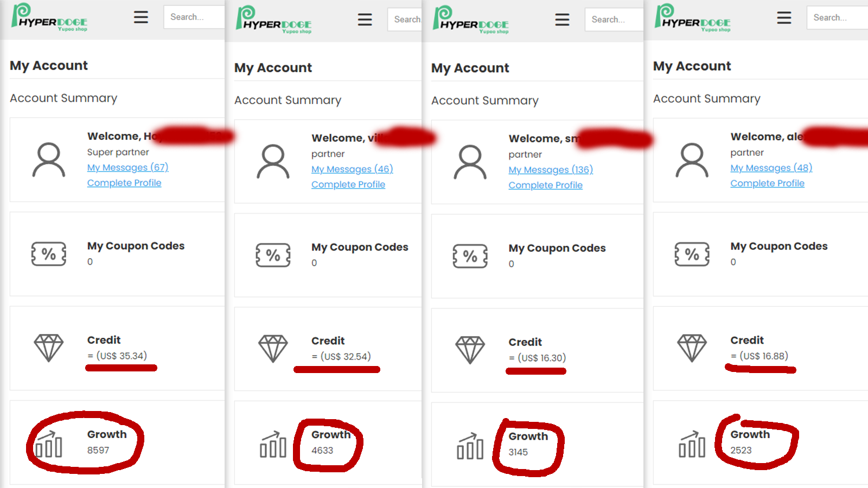Click the coupon percent icon in the rightmost panel
868x488 pixels.
[692, 254]
